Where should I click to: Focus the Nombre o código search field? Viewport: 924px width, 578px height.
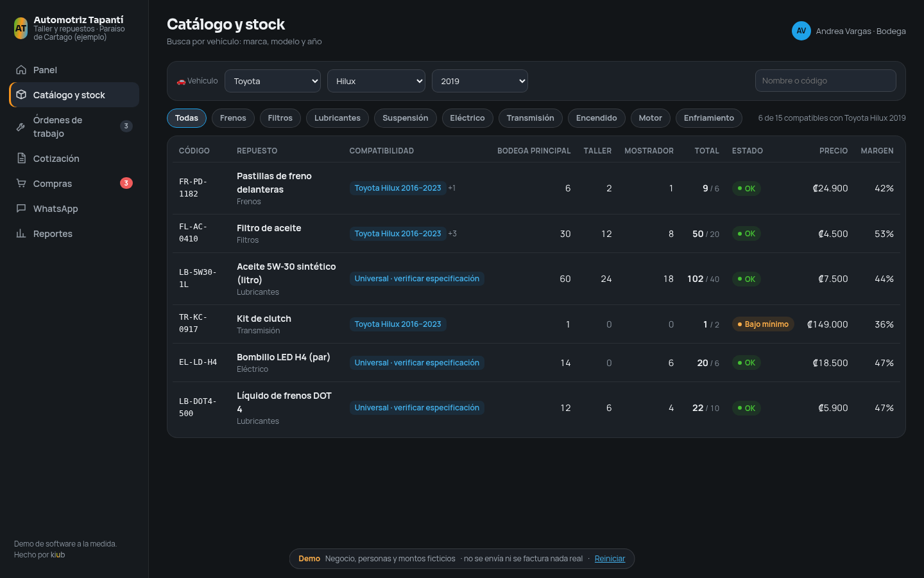click(826, 81)
